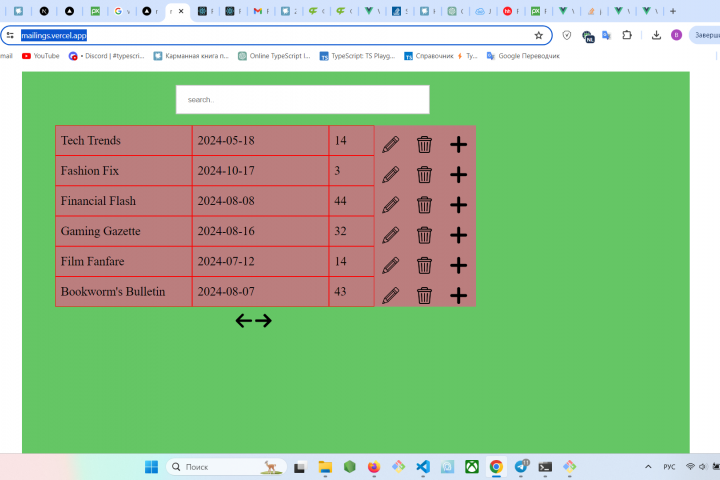Click the taskbar search box Поиск

pos(226,467)
